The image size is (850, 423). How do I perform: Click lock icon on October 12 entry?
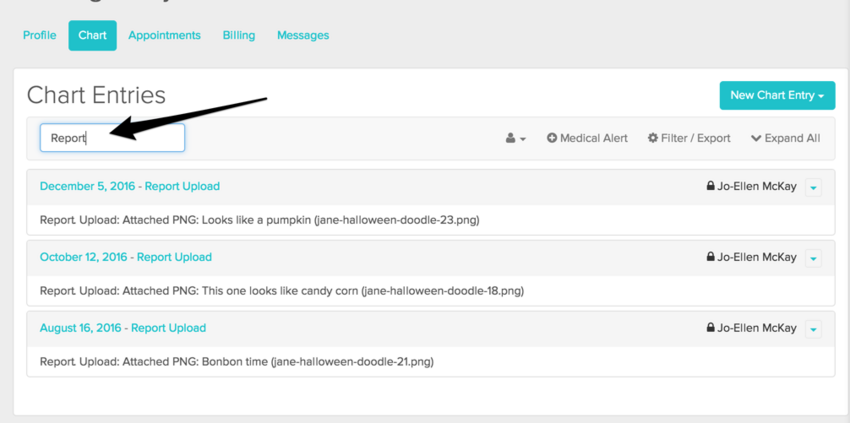(710, 257)
